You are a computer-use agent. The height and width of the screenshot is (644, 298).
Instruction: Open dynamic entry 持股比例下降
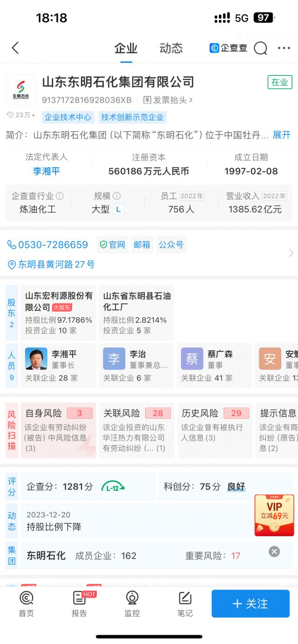(54, 527)
